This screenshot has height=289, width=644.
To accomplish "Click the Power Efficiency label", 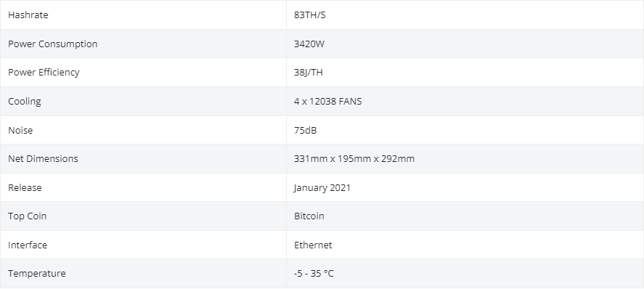I will point(44,73).
